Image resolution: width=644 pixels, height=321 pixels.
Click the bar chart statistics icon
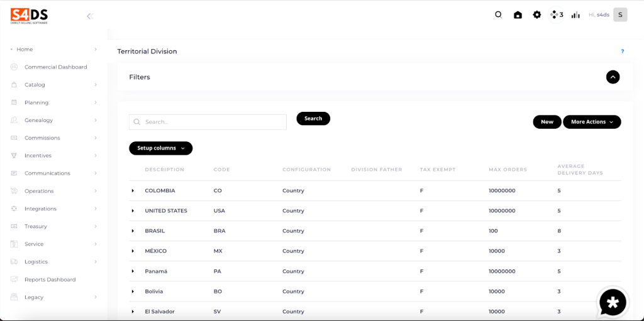tap(575, 15)
